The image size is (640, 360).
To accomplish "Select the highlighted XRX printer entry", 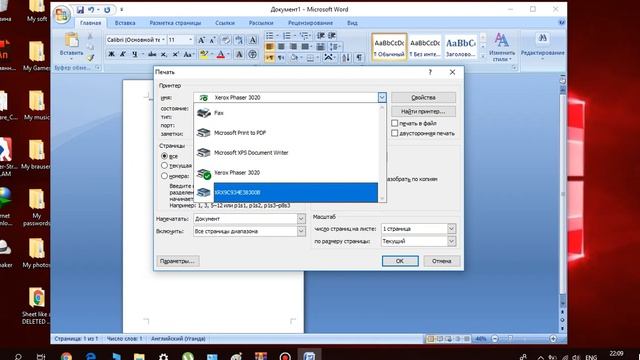I will [x=286, y=192].
